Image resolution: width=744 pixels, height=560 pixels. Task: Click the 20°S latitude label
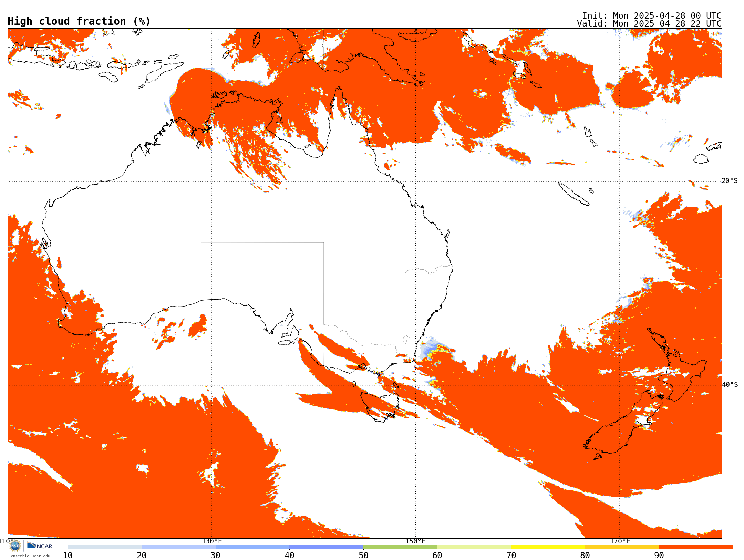click(730, 181)
